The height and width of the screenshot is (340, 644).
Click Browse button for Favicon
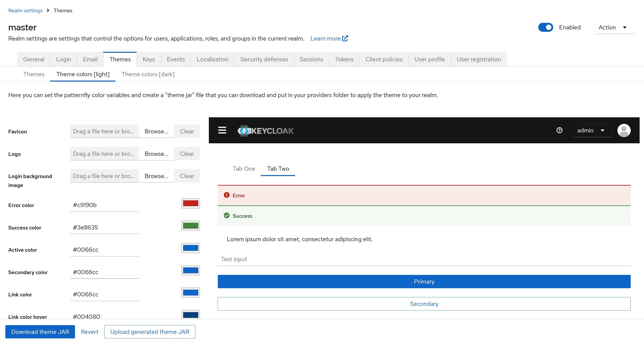[x=156, y=131]
